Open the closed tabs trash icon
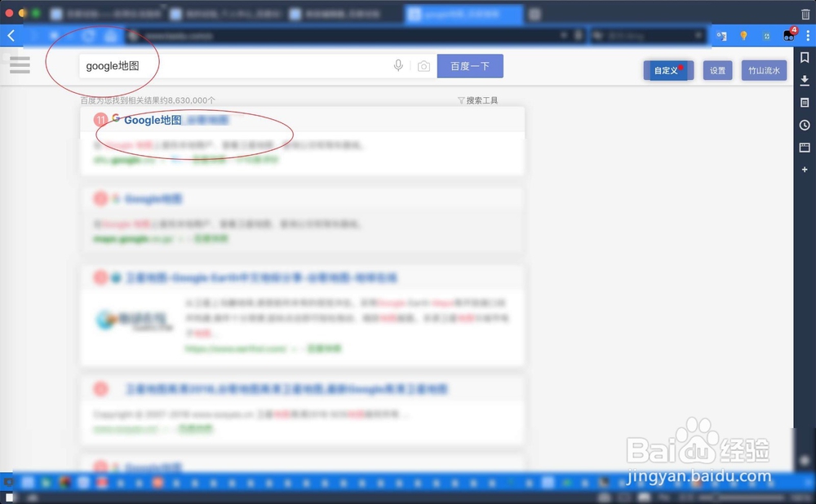The height and width of the screenshot is (504, 816). pyautogui.click(x=805, y=14)
